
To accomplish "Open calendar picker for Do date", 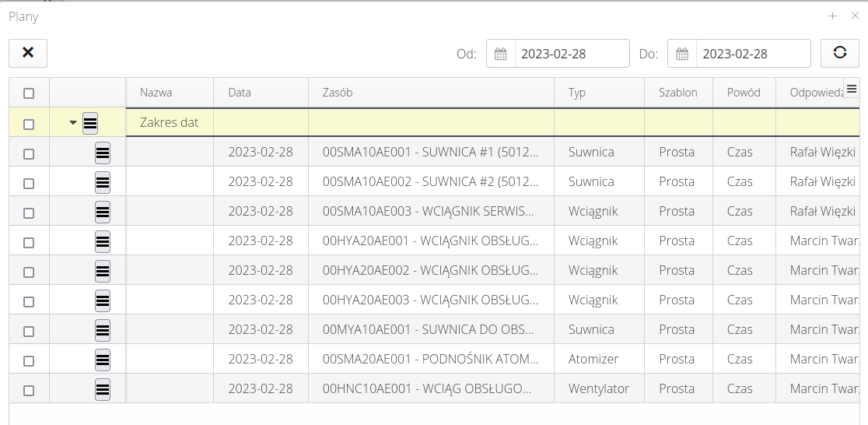I will click(x=682, y=54).
